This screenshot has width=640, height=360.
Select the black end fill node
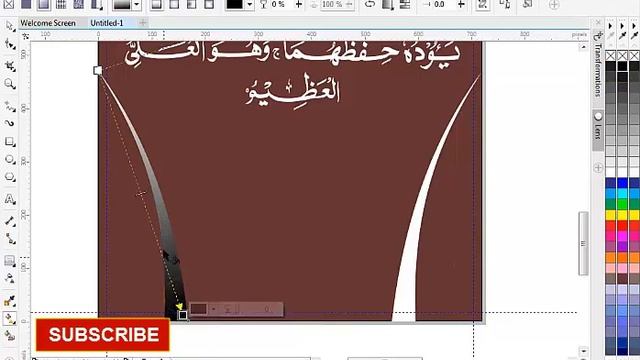pyautogui.click(x=182, y=315)
